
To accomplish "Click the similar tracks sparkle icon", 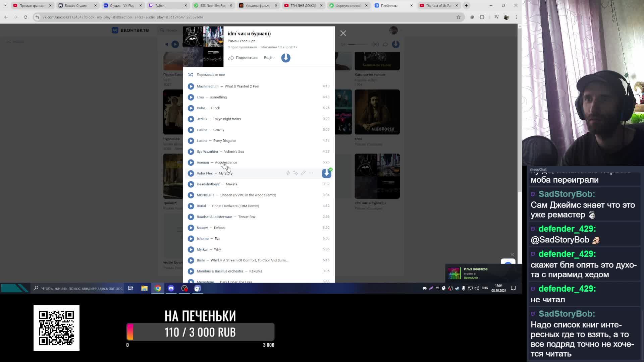I will click(296, 173).
